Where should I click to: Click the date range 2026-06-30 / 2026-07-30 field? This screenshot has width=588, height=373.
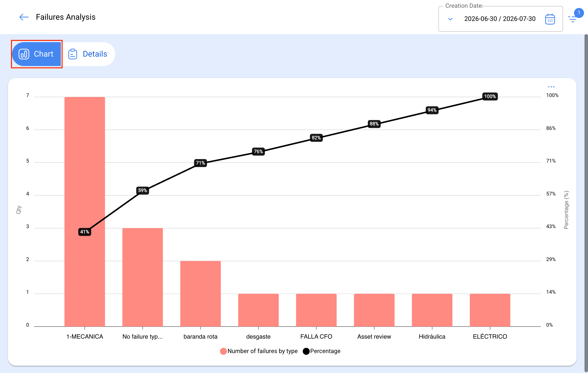[x=500, y=19]
